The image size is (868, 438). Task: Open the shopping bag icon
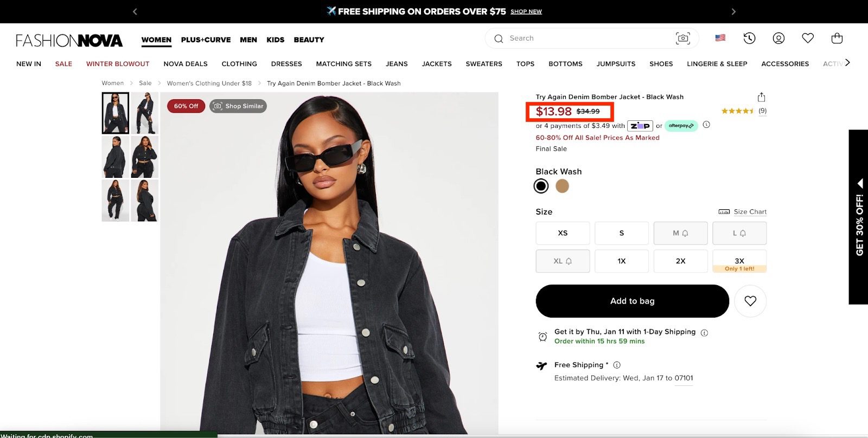837,38
